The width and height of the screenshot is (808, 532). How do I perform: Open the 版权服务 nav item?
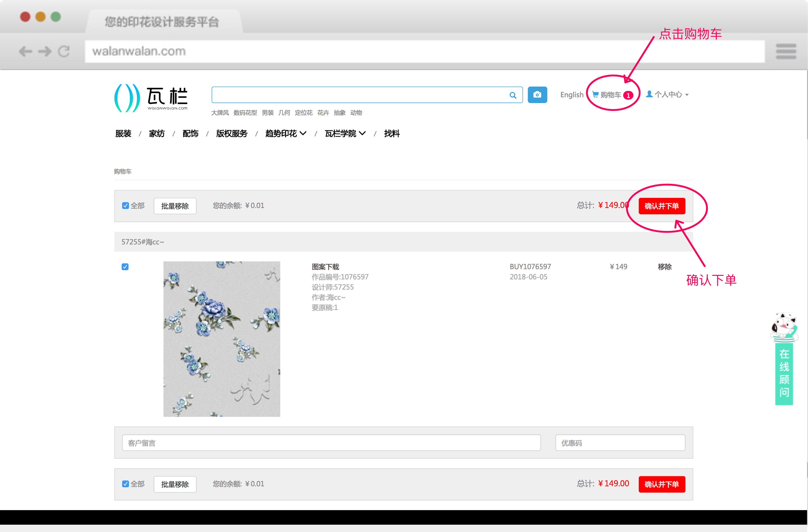pos(231,134)
